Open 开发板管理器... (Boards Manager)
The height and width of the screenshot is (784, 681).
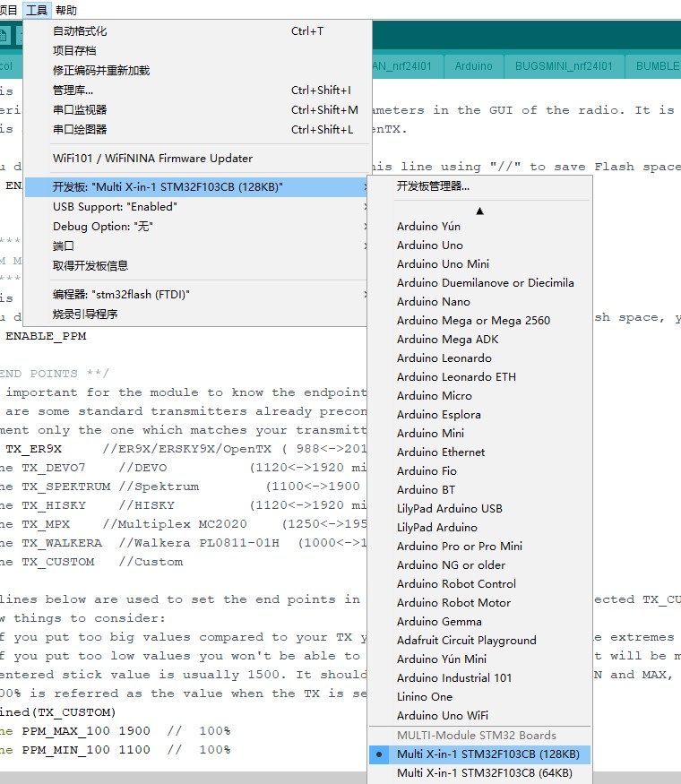[480, 186]
